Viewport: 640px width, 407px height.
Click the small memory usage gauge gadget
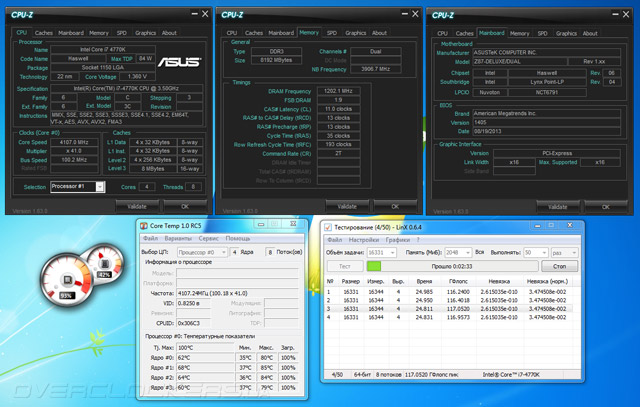coord(104,263)
